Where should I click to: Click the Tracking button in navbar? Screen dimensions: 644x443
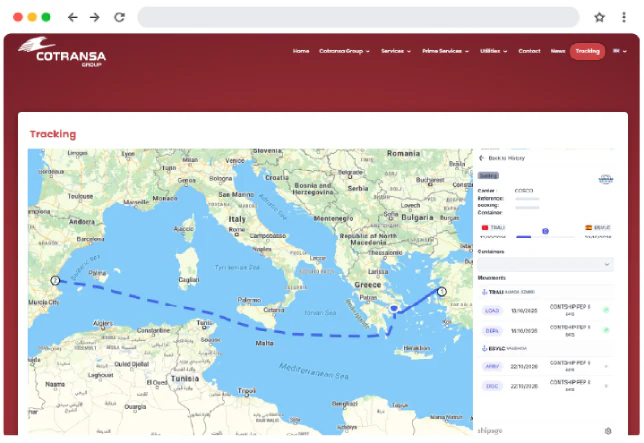587,51
